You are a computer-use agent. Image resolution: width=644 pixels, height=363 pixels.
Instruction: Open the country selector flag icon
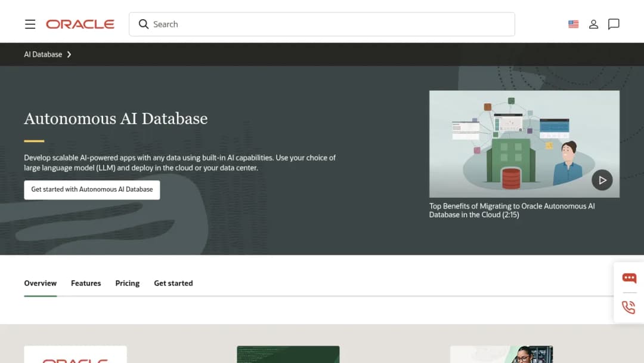(x=574, y=24)
